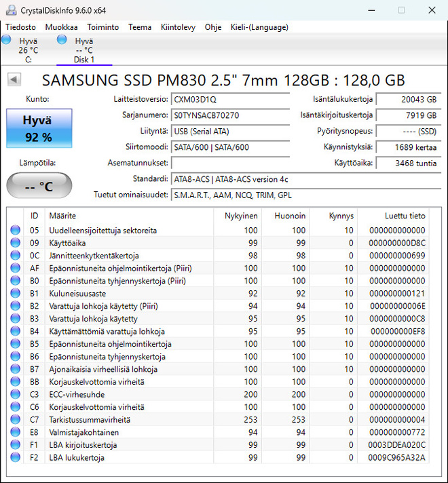Click status orb for F2 LBA lukukertoja

pyautogui.click(x=15, y=457)
